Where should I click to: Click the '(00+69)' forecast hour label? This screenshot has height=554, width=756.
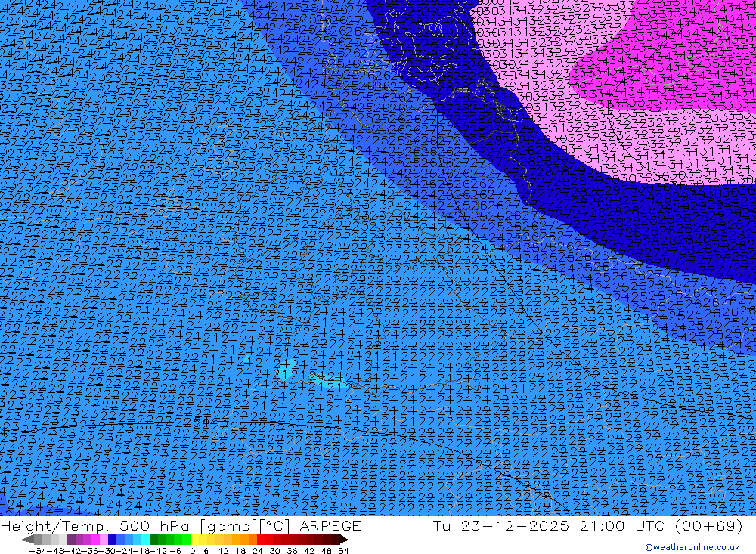click(708, 526)
